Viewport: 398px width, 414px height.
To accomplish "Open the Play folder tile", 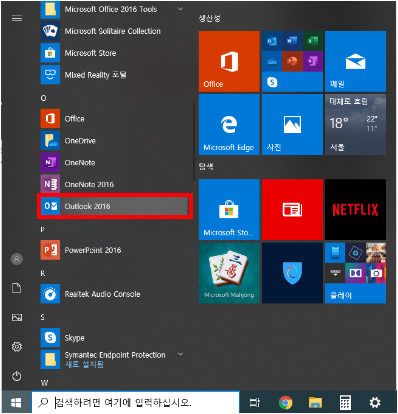I will (355, 273).
